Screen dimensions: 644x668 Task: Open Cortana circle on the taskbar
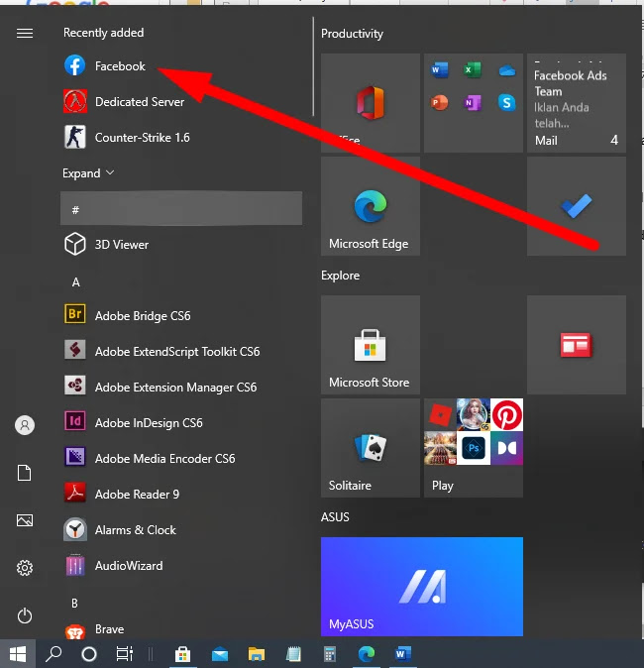click(x=89, y=653)
